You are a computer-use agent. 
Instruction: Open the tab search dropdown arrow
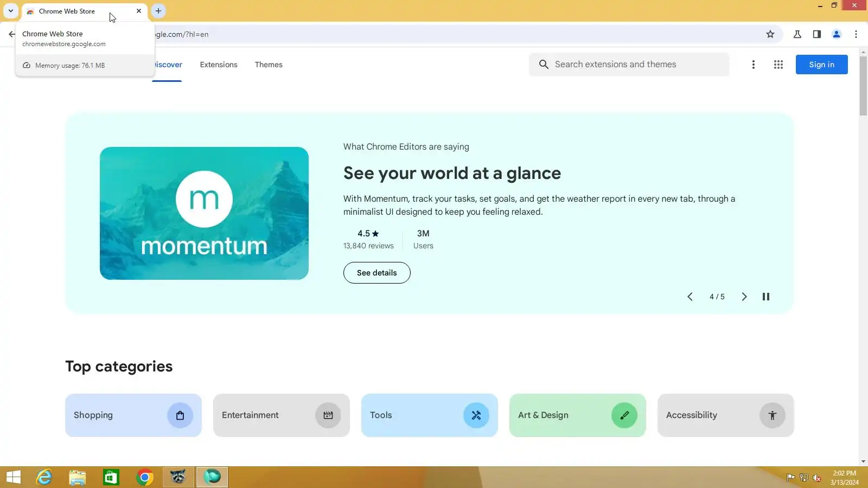tap(10, 11)
